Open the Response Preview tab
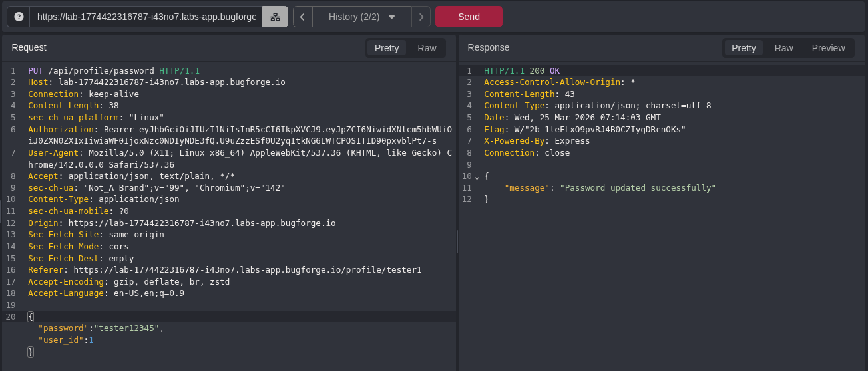The image size is (868, 371). [828, 48]
